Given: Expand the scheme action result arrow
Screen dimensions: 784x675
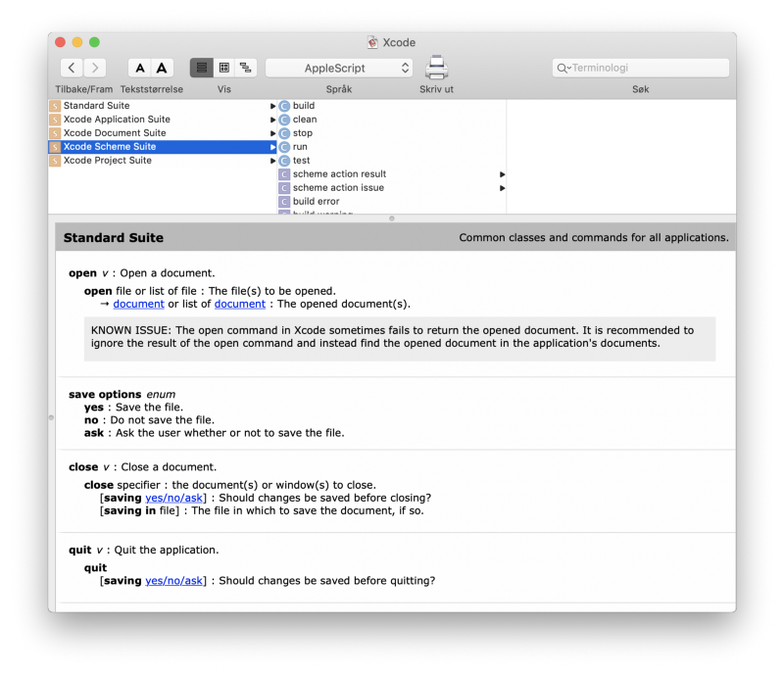Looking at the screenshot, I should click(503, 174).
